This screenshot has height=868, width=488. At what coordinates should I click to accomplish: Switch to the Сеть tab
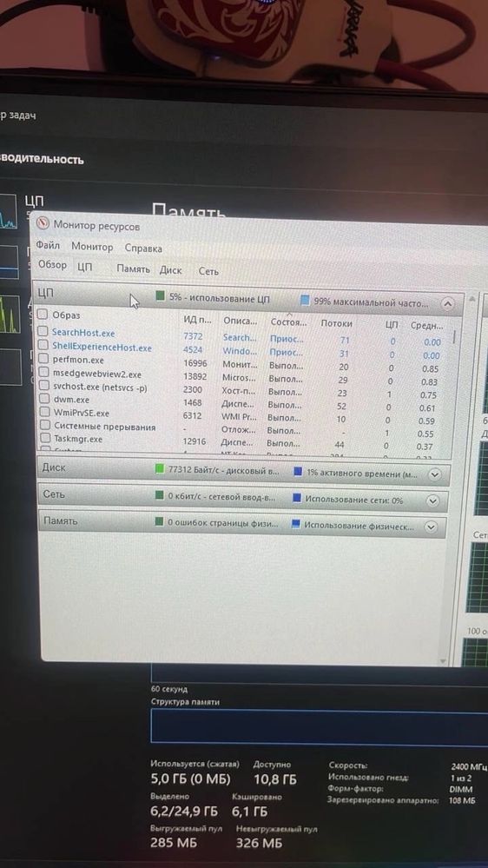click(x=208, y=271)
